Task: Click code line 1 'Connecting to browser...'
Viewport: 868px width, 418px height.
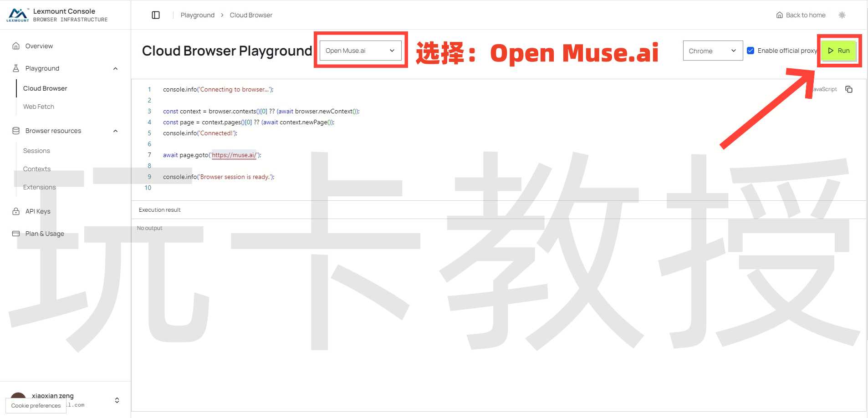Action: [218, 89]
